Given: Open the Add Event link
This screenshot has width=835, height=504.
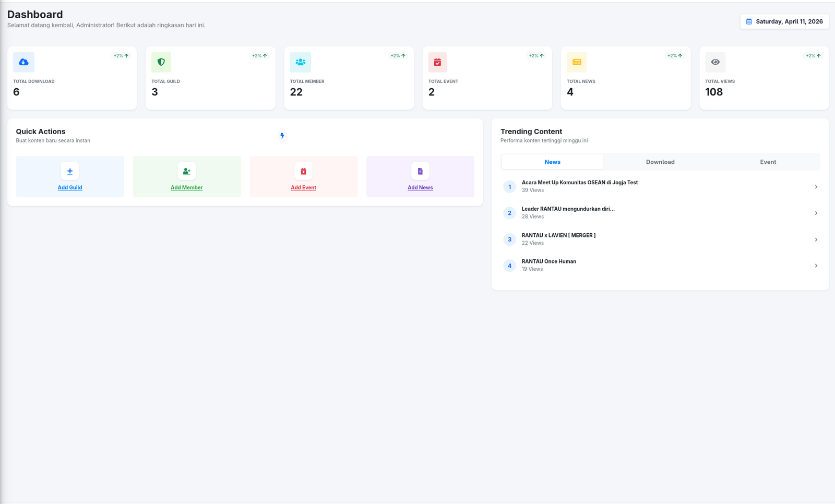Looking at the screenshot, I should point(303,188).
